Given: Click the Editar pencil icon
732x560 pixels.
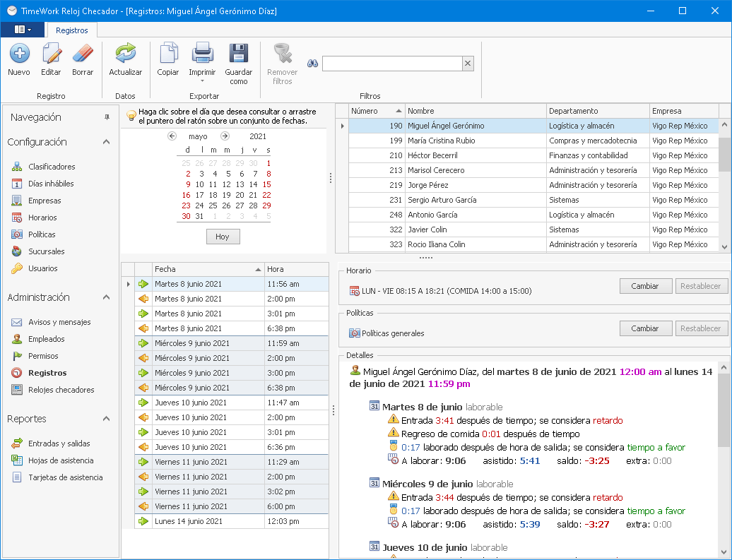Looking at the screenshot, I should (x=51, y=54).
